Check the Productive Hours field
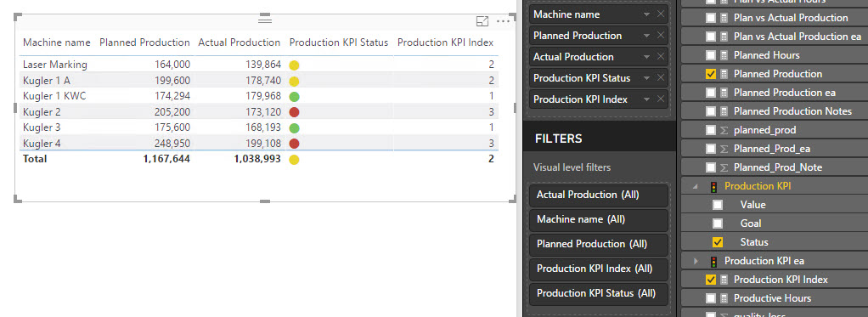 tap(711, 298)
